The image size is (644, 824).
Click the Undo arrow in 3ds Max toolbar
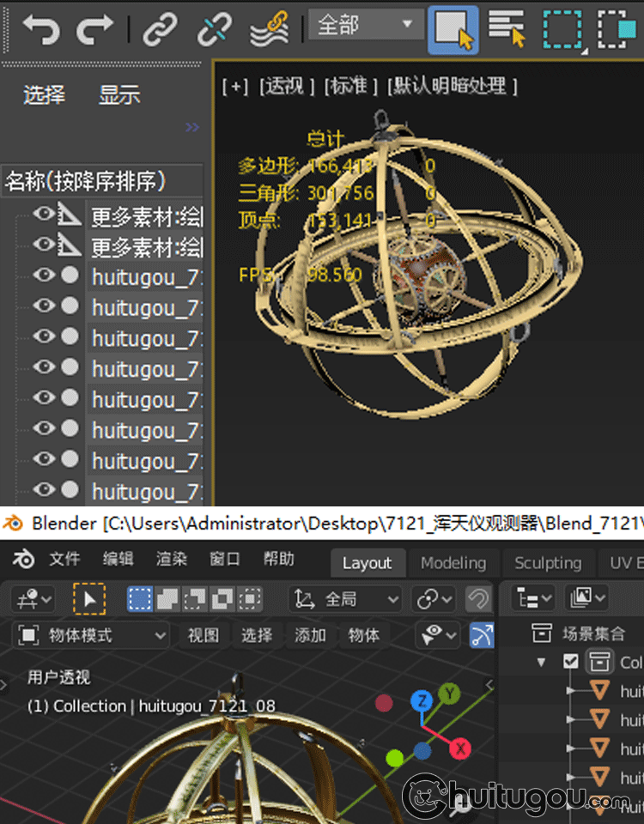(x=40, y=29)
